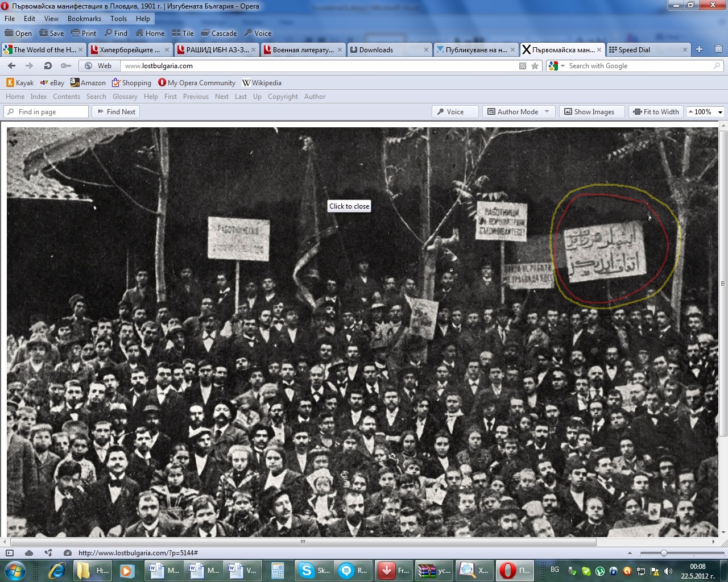This screenshot has height=582, width=728.
Task: Tile windows with the Tile icon
Action: 176,33
